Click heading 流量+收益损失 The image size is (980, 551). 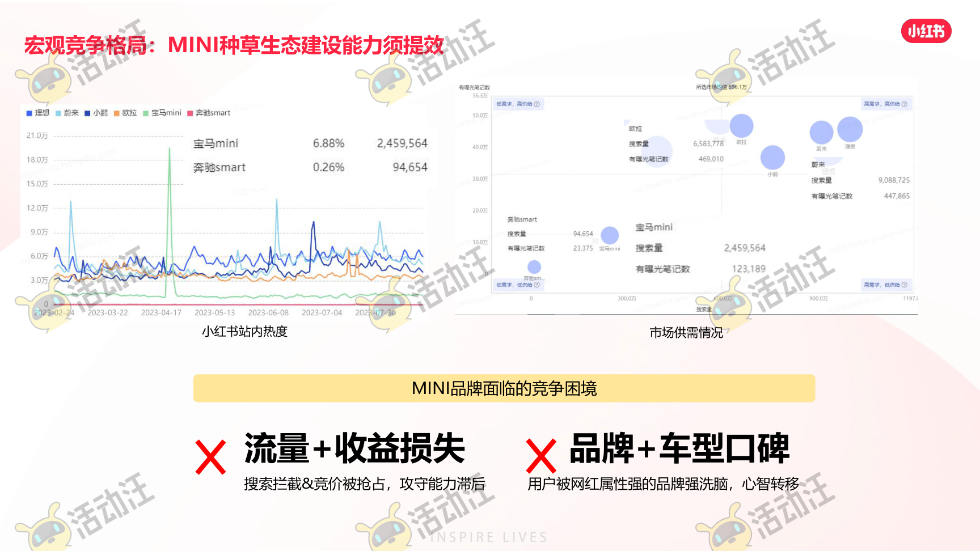click(x=354, y=448)
